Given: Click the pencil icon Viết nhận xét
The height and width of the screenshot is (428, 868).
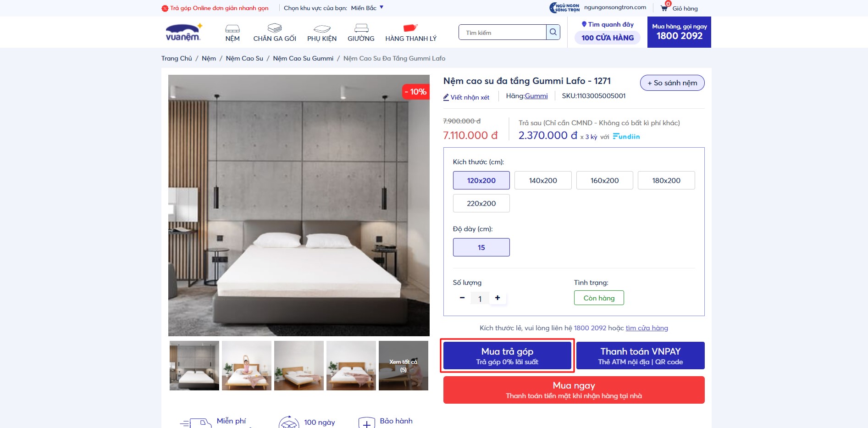Looking at the screenshot, I should (446, 97).
